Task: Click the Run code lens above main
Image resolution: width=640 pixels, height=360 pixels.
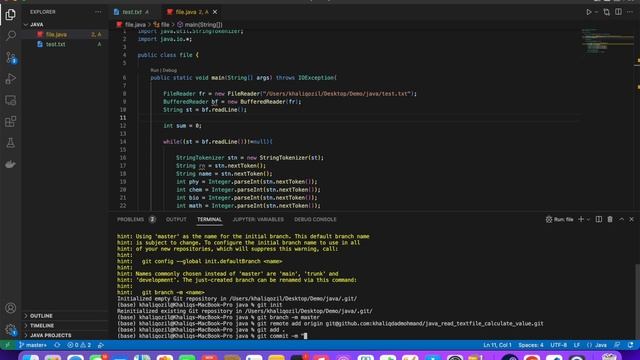Action: coord(155,70)
